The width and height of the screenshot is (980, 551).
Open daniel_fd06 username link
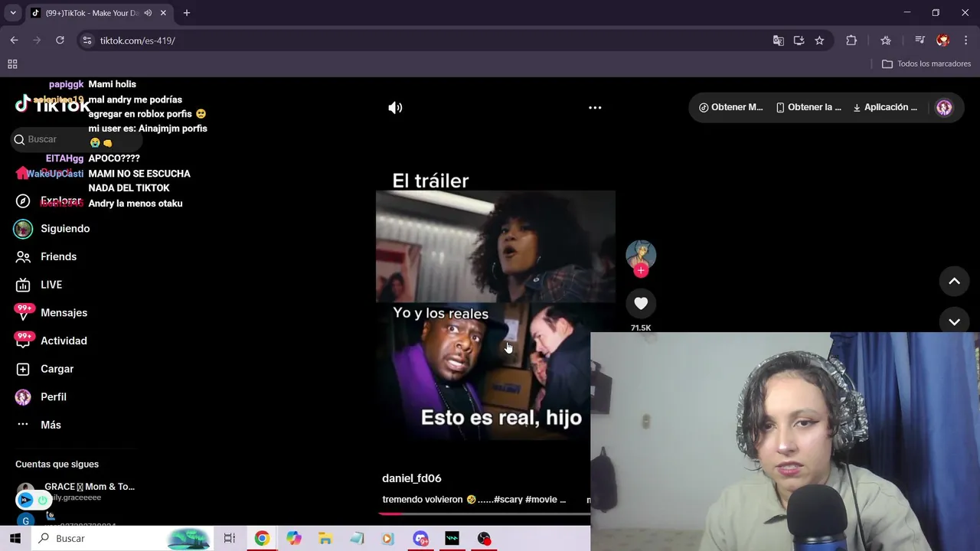412,478
